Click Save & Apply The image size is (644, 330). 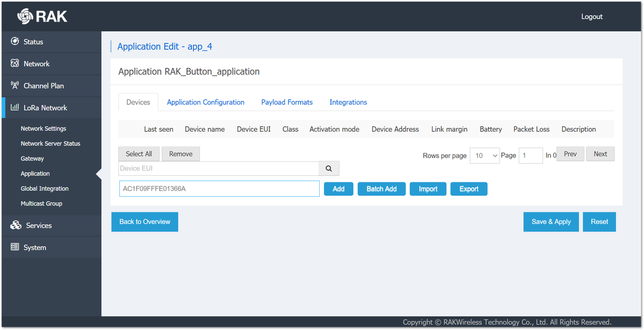pyautogui.click(x=551, y=222)
